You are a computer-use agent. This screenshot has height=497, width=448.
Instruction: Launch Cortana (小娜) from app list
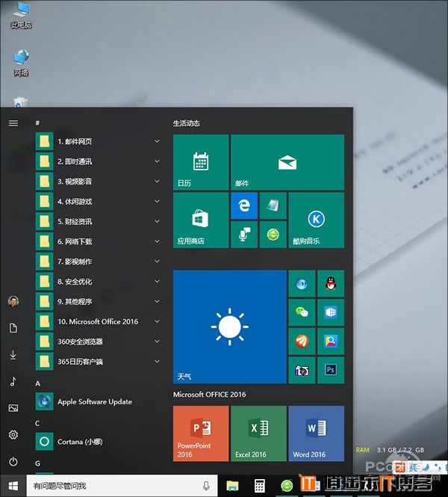pyautogui.click(x=99, y=442)
